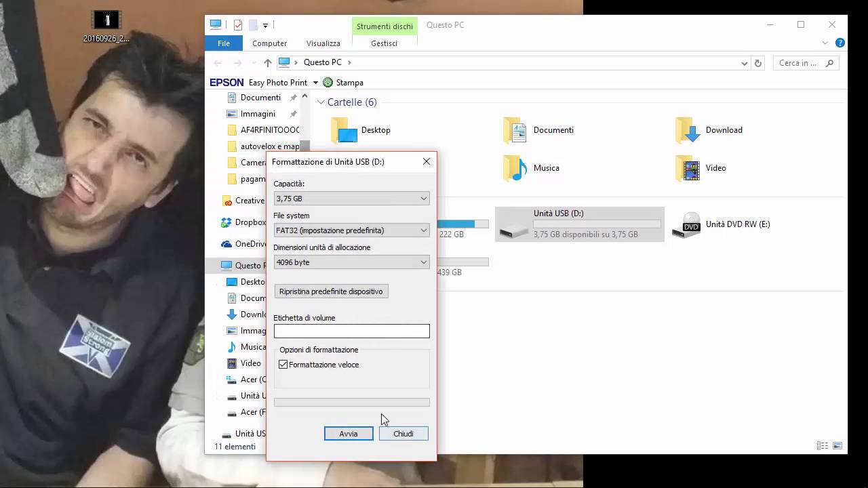Image resolution: width=868 pixels, height=488 pixels.
Task: Click the Chiudi button
Action: click(403, 434)
